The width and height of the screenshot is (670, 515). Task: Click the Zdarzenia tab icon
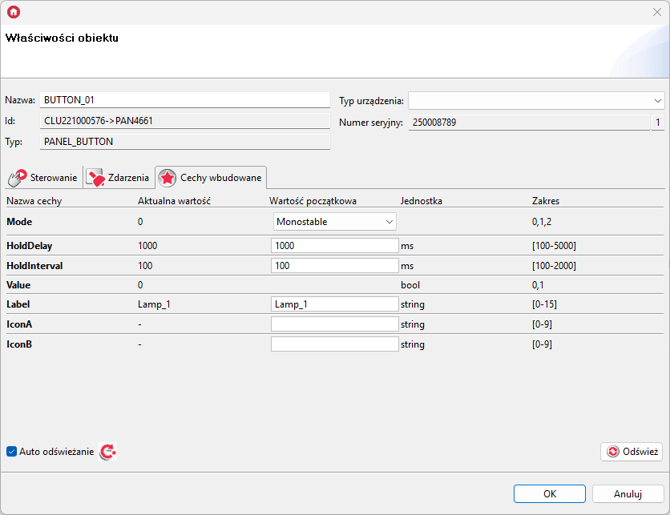pyautogui.click(x=96, y=178)
